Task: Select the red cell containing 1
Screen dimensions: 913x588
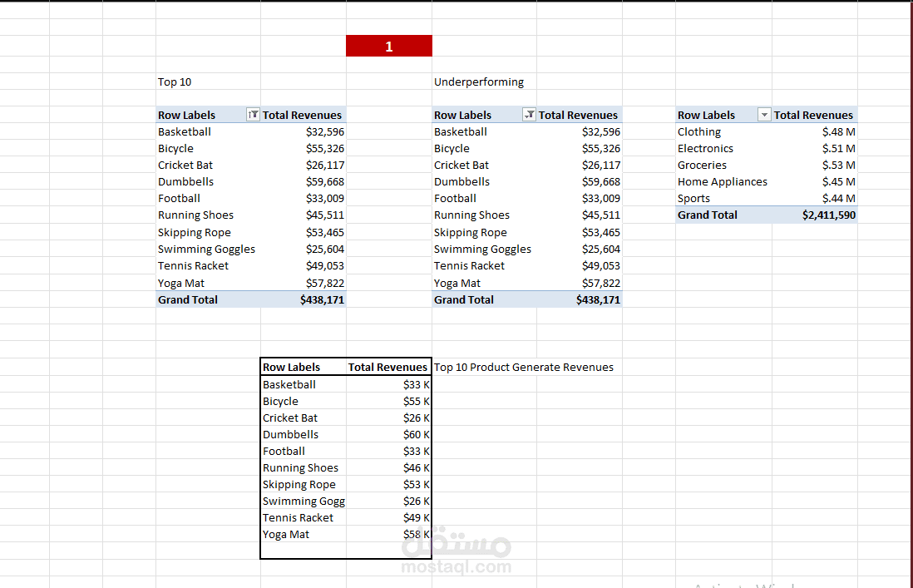Action: tap(389, 46)
